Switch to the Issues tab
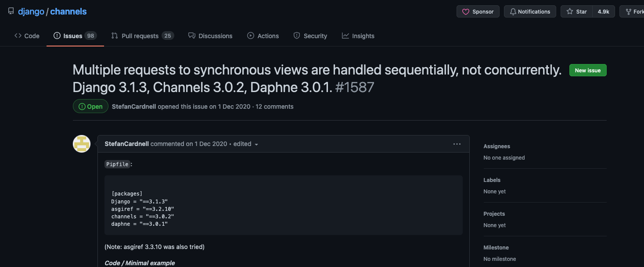 click(75, 36)
